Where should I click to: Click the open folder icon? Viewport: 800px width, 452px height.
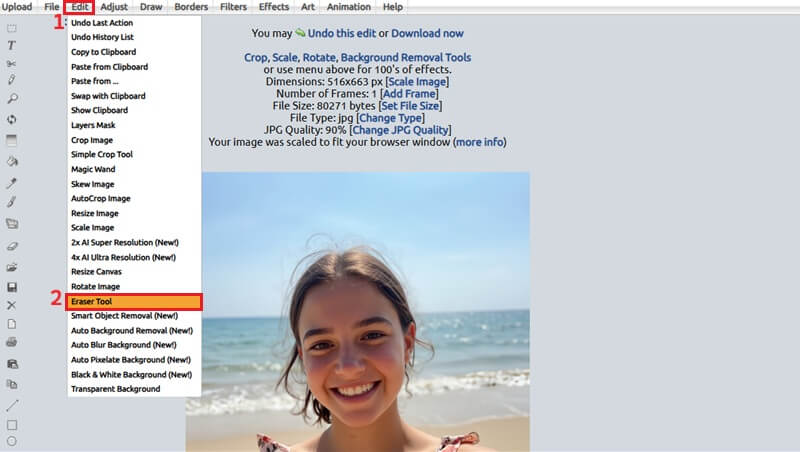pos(12,267)
